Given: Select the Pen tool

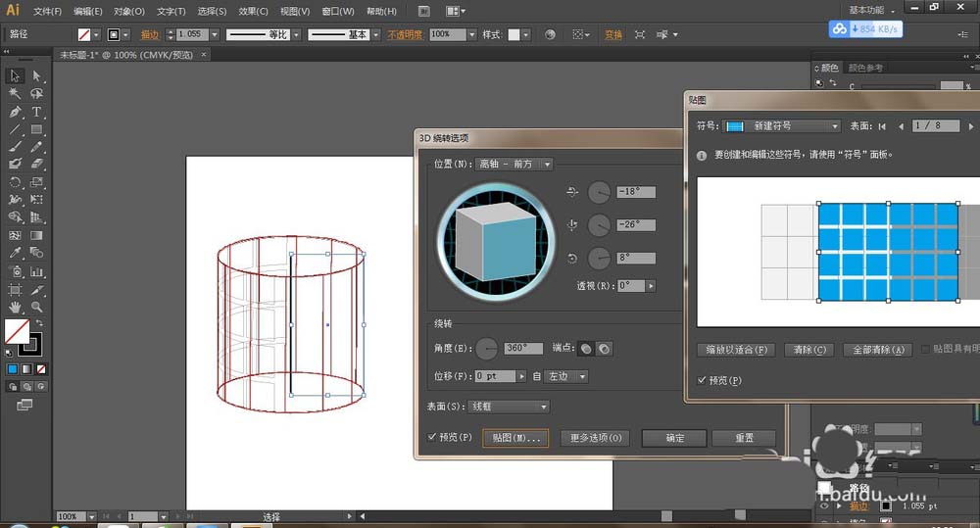Looking at the screenshot, I should pos(15,112).
